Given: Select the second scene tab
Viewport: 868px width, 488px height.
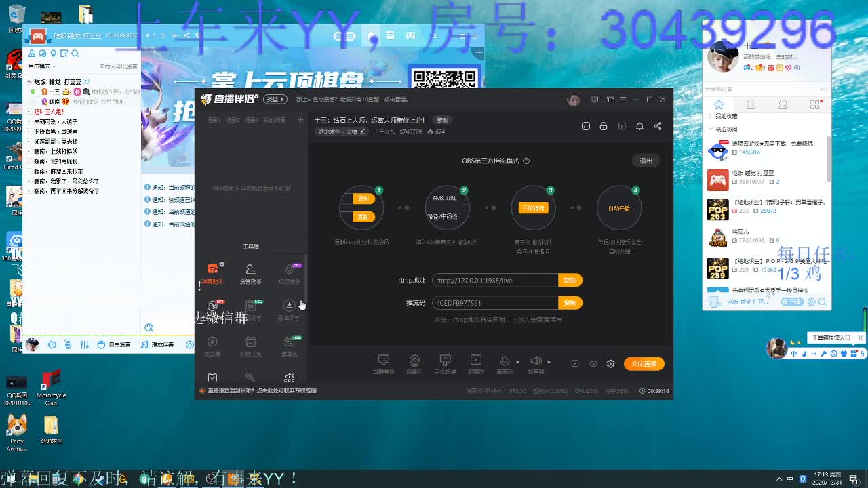Looking at the screenshot, I should [x=233, y=120].
